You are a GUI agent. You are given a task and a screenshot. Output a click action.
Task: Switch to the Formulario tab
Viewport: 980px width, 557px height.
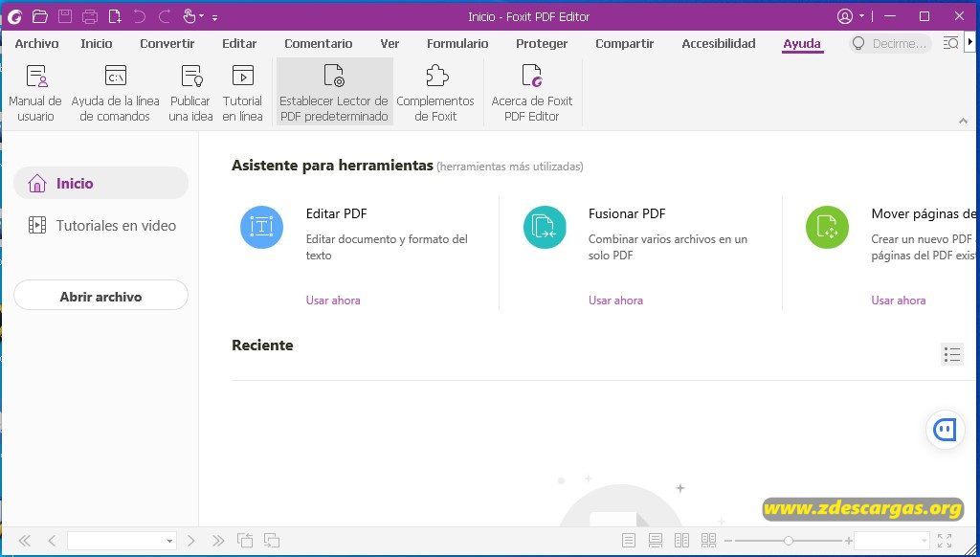tap(457, 44)
